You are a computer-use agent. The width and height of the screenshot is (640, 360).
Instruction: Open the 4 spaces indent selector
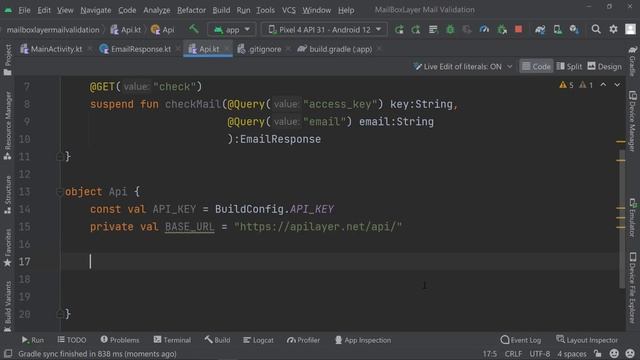(572, 353)
